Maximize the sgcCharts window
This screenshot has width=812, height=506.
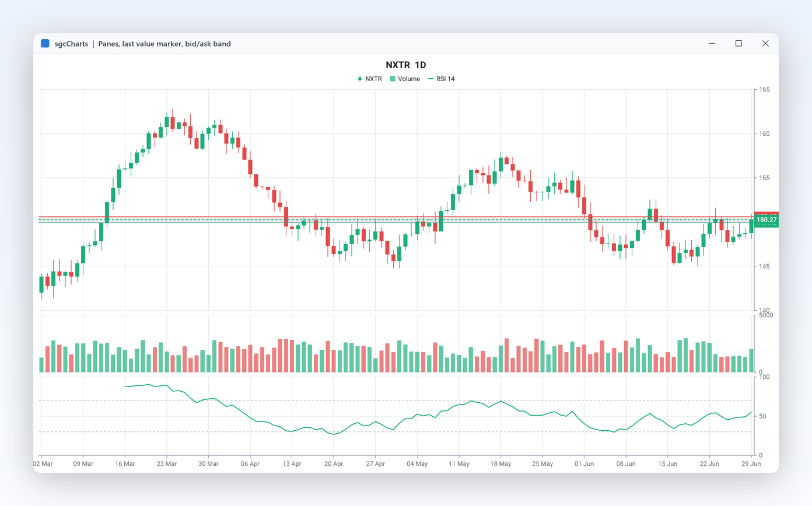[738, 43]
